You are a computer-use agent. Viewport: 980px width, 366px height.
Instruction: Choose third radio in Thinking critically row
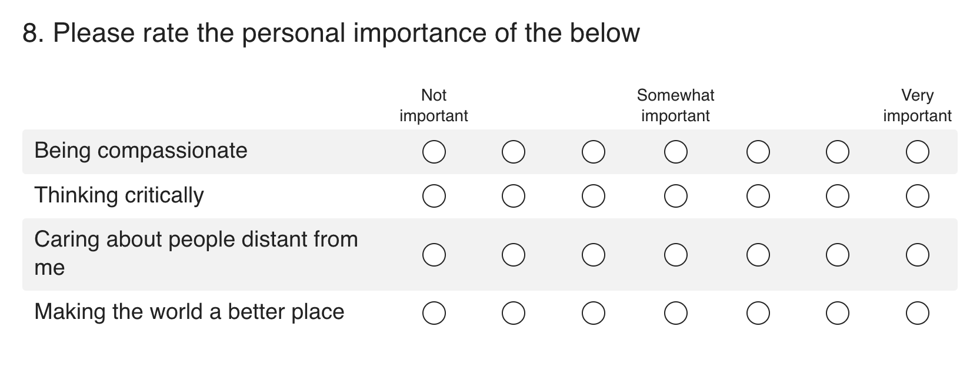coord(594,197)
